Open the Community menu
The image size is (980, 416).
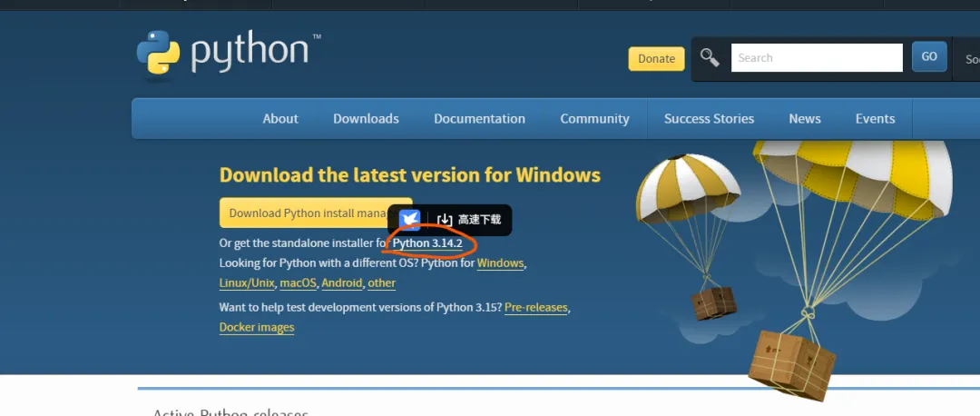pos(594,119)
